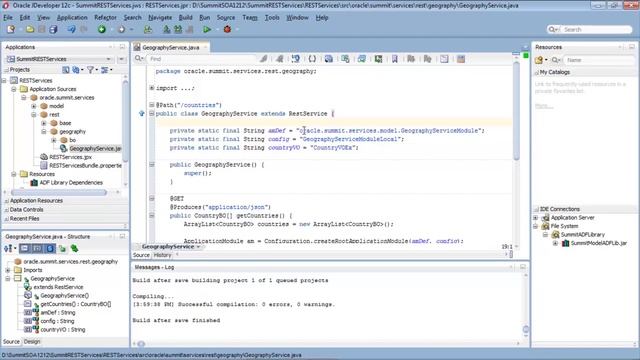Screen dimensions: 640x360
Task: Open the Window menu
Action: [x=297, y=18]
